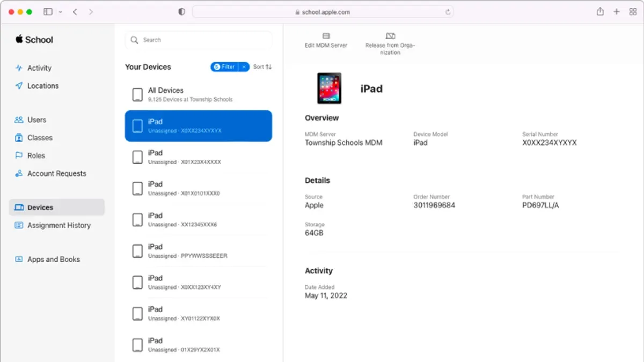Select iPad with serial 01X29YX2X01X
Image resolution: width=644 pixels, height=362 pixels.
coord(199,345)
